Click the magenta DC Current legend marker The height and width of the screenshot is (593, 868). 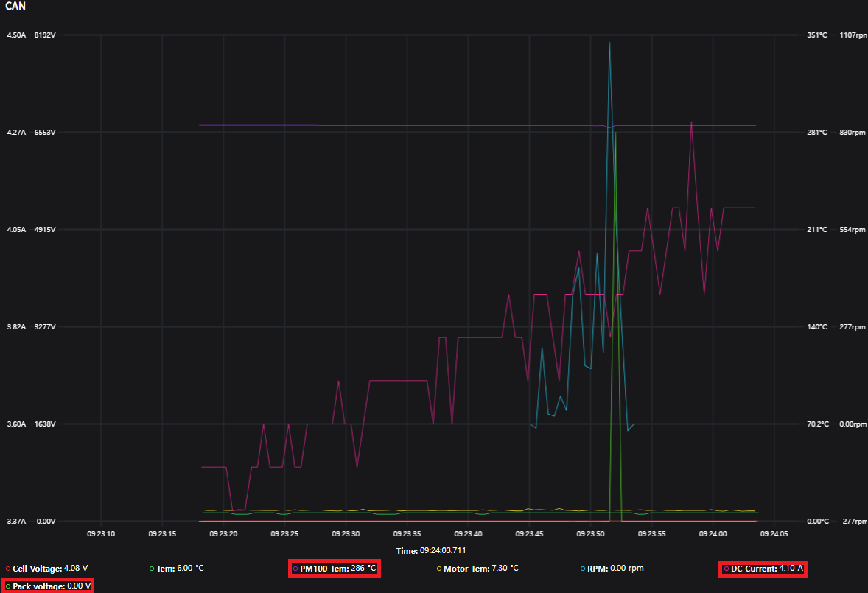tap(727, 569)
